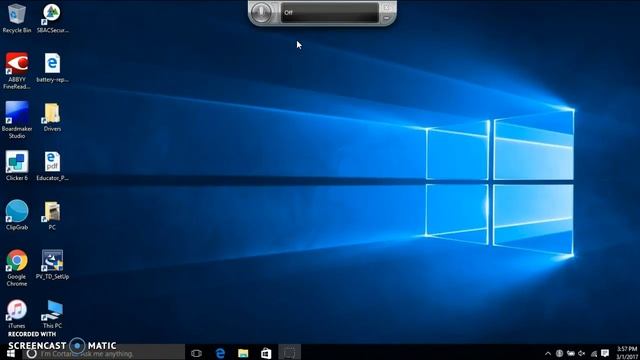
Task: Select the battery-report file icon
Action: coord(52,68)
